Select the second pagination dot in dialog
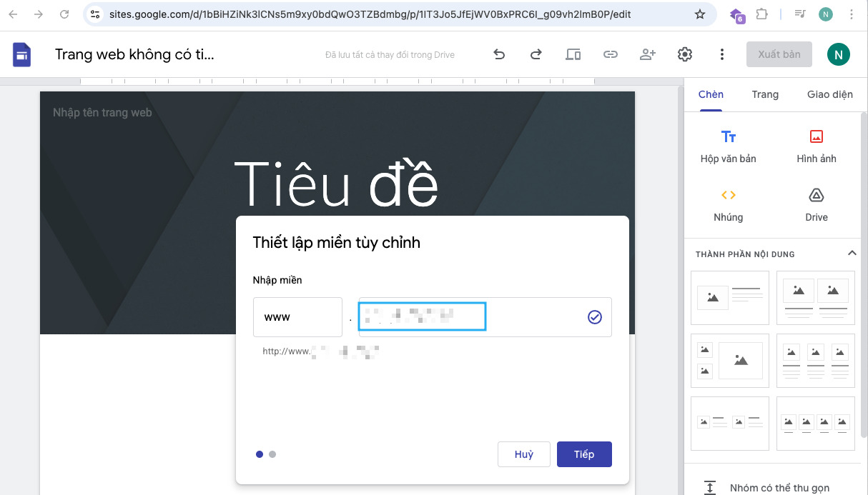Viewport: 868px width, 495px height. tap(272, 454)
